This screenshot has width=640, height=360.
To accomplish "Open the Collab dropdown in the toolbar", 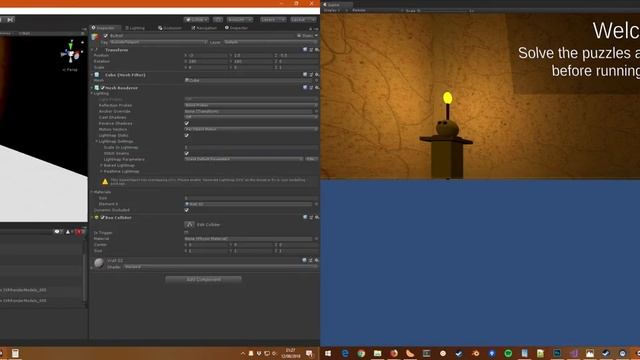I will (x=196, y=19).
